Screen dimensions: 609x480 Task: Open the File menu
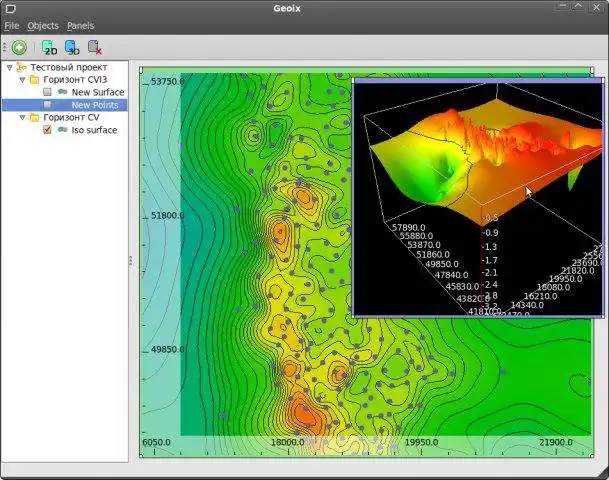[x=12, y=25]
